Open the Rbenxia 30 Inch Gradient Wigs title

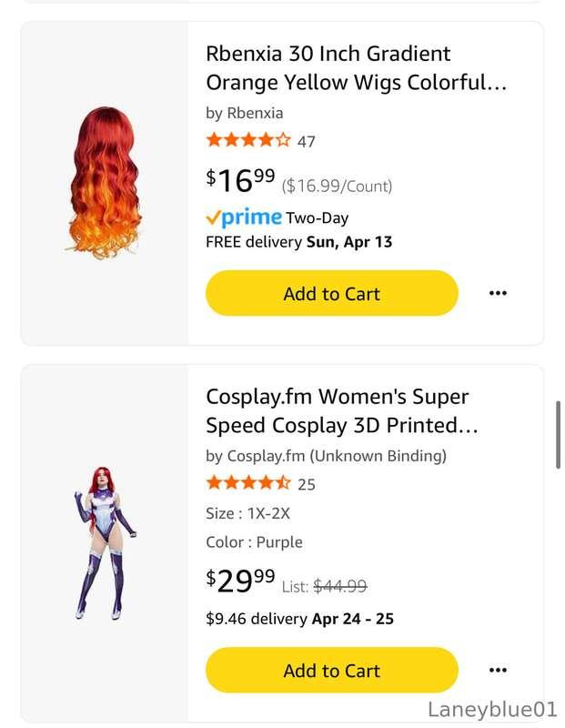tap(355, 68)
